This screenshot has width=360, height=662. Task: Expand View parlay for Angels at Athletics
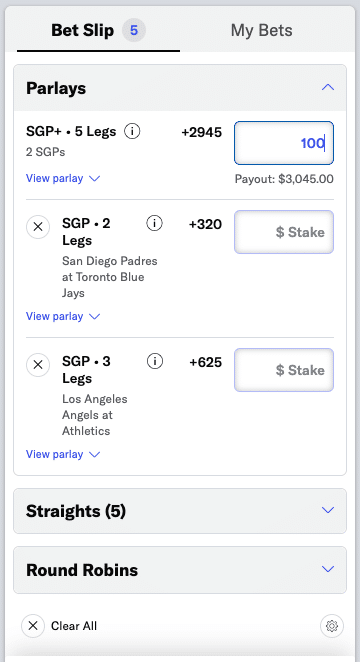pos(63,454)
